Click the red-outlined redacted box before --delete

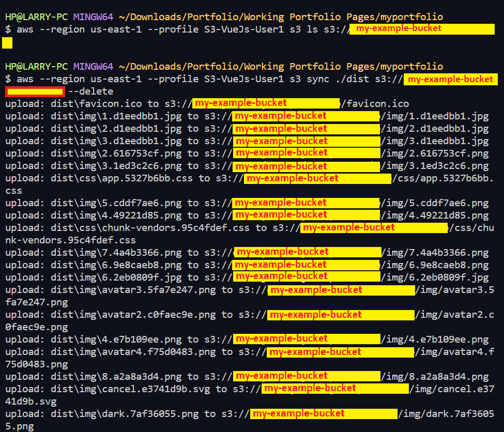35,92
